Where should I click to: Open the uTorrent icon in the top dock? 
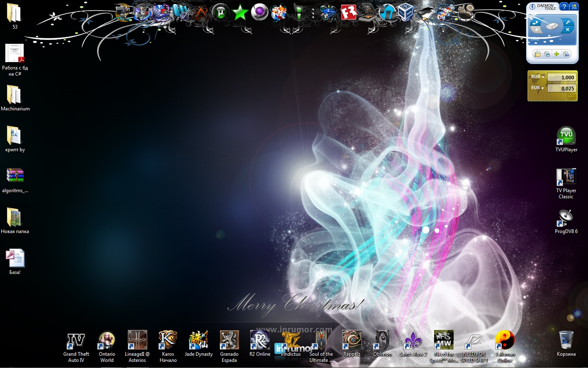pos(220,13)
